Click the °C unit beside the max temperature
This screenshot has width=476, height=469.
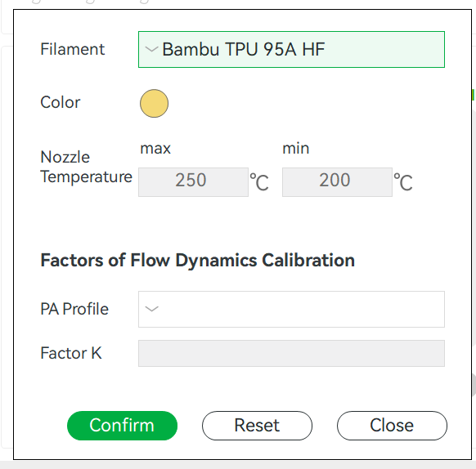point(259,181)
